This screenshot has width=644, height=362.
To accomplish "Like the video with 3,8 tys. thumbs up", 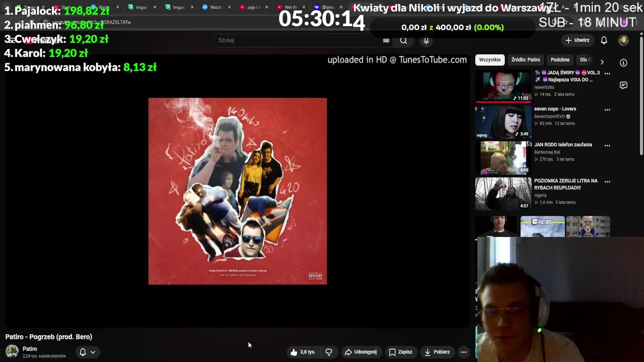I will click(302, 352).
